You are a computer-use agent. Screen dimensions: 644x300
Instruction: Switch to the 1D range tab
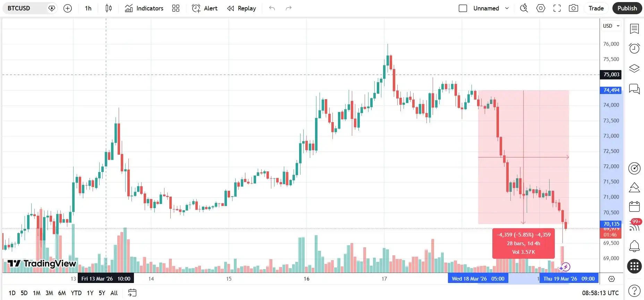pos(12,293)
